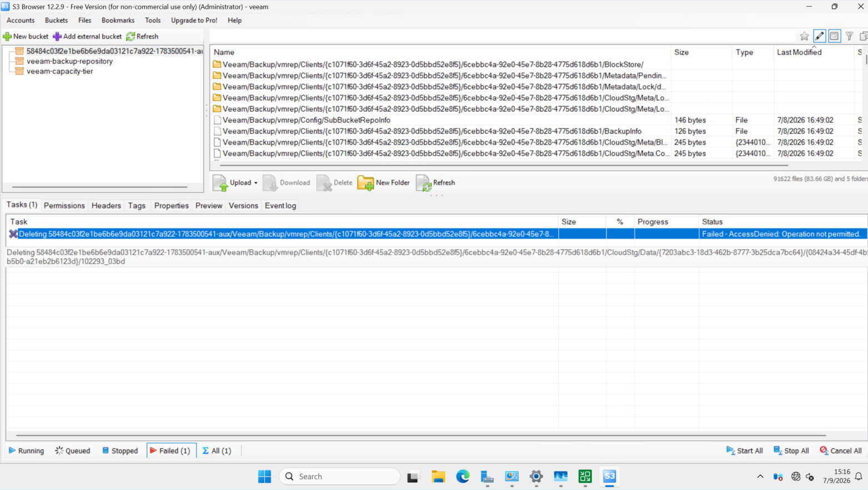Click Start All tasks

(x=744, y=451)
